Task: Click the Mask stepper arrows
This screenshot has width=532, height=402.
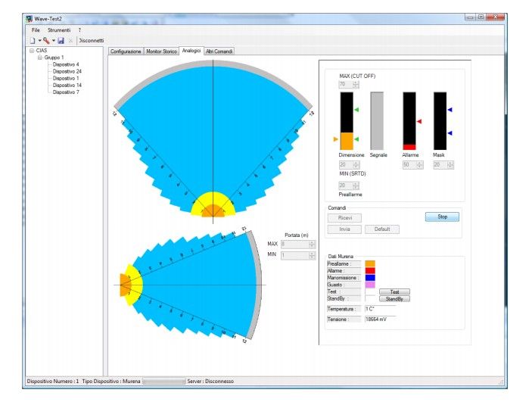Action: tap(450, 165)
